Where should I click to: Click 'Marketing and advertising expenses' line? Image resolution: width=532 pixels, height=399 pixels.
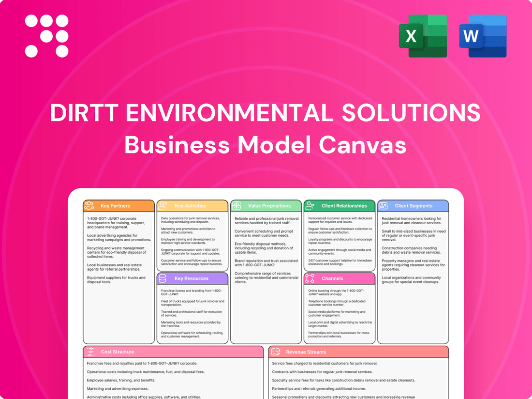pyautogui.click(x=118, y=389)
